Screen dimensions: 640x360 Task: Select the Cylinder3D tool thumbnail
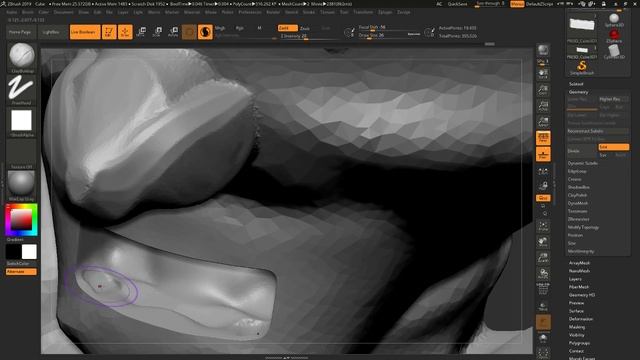[613, 52]
